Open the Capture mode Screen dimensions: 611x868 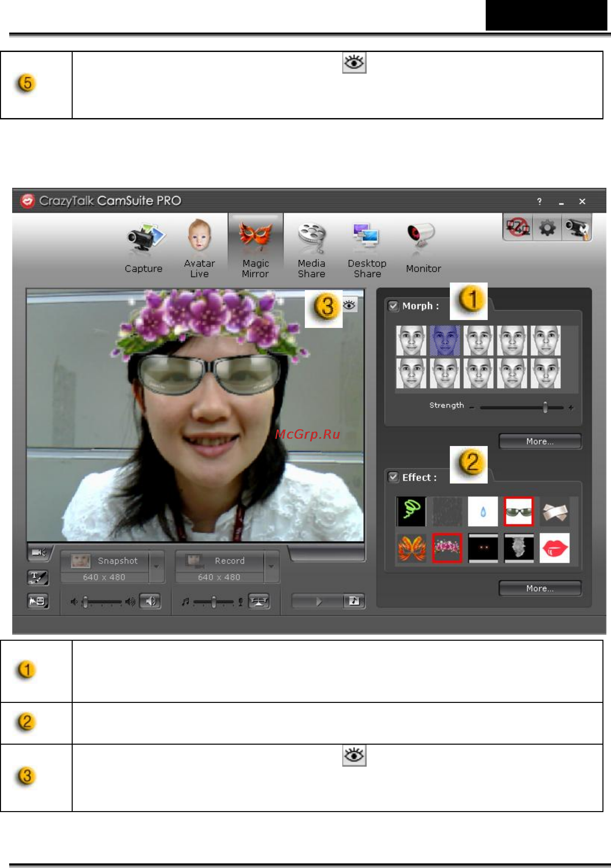pyautogui.click(x=144, y=248)
